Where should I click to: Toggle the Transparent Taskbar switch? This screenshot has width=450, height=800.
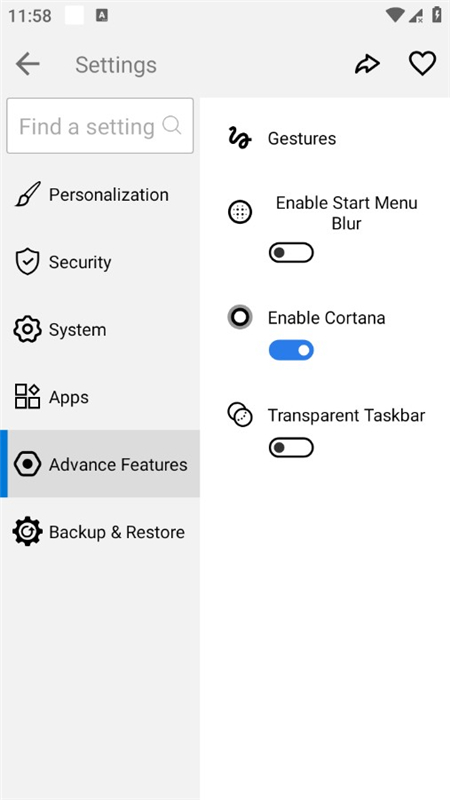[291, 447]
